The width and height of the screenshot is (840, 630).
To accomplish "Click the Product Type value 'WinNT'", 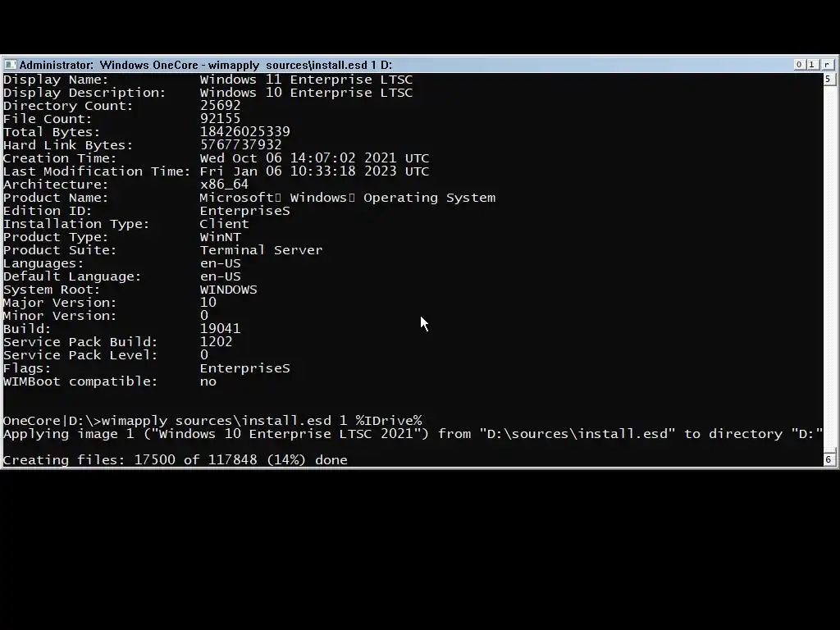I will coord(220,237).
